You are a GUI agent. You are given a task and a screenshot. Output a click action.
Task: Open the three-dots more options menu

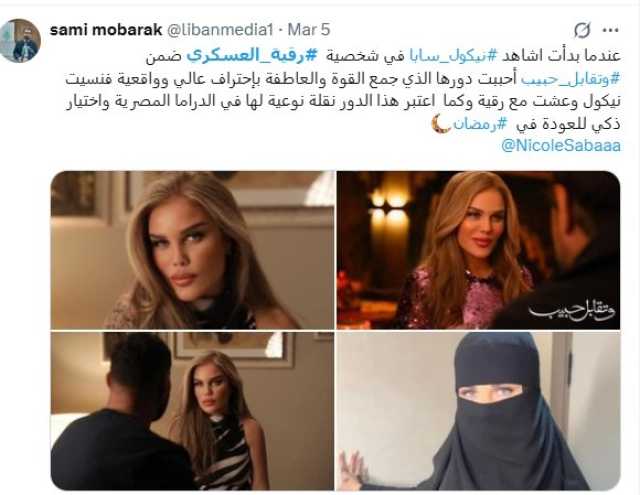(x=611, y=30)
